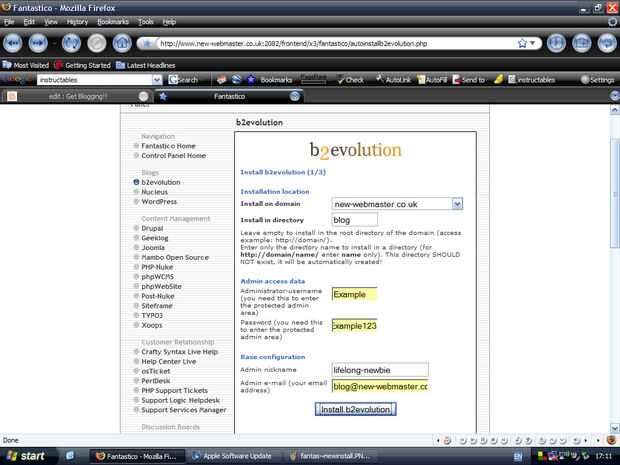
Task: Click the Search button on Google toolbar
Action: pyautogui.click(x=183, y=80)
